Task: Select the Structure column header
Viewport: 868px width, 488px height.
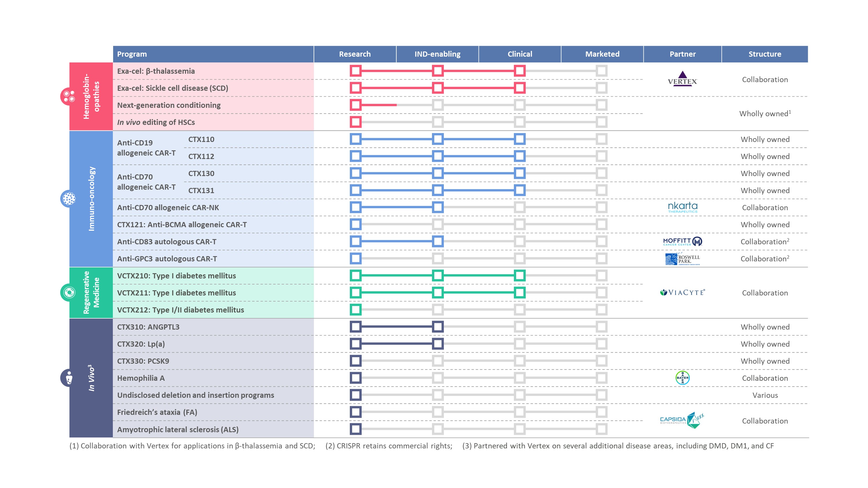Action: [x=765, y=54]
